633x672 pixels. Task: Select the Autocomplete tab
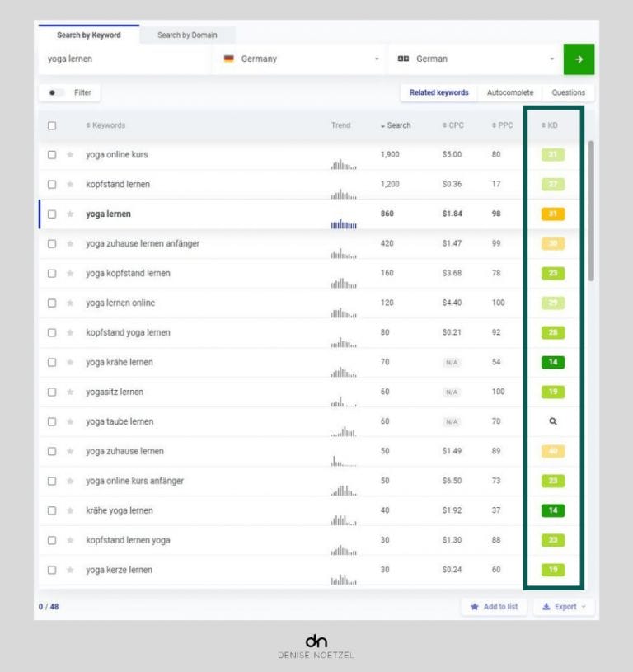click(x=510, y=92)
